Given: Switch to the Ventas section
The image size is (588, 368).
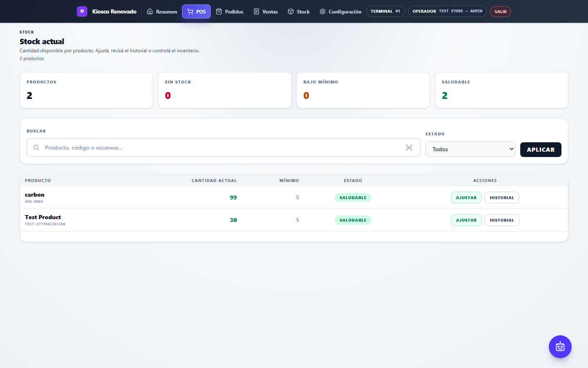Looking at the screenshot, I should (x=266, y=11).
